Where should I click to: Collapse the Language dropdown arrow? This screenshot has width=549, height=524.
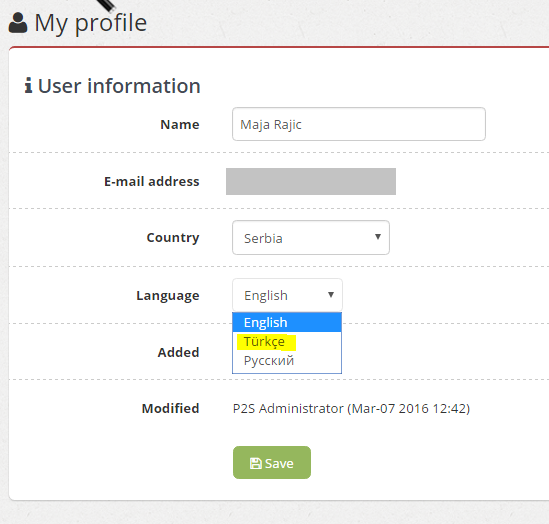point(331,295)
